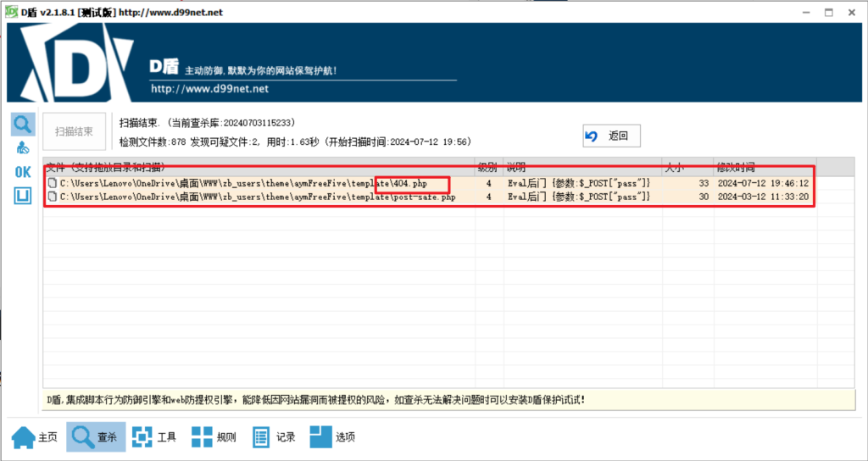868x461 pixels.
Task: Select the magnifier scan icon in left sidebar
Action: tap(23, 125)
